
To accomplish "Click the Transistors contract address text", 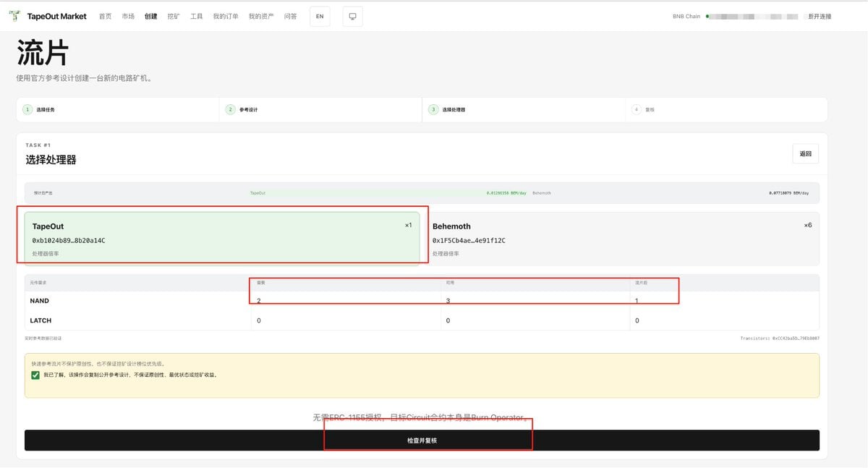I will (x=780, y=339).
